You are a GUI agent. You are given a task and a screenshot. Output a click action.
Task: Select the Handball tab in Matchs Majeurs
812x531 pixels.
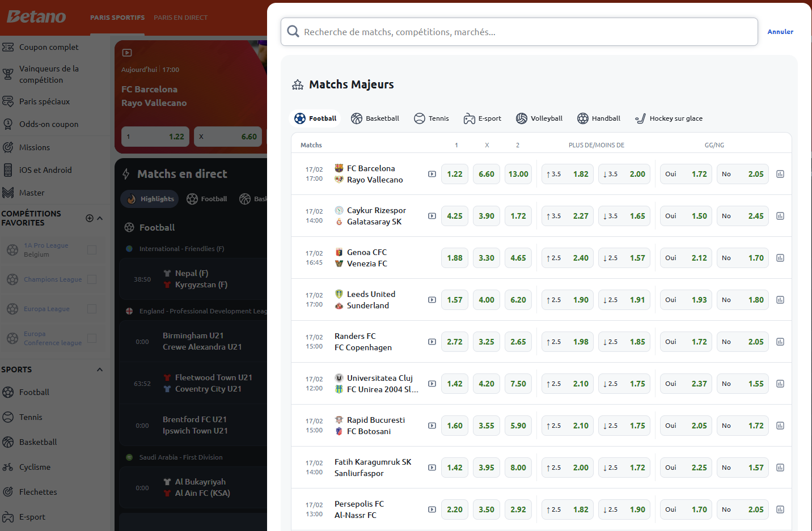pyautogui.click(x=599, y=118)
